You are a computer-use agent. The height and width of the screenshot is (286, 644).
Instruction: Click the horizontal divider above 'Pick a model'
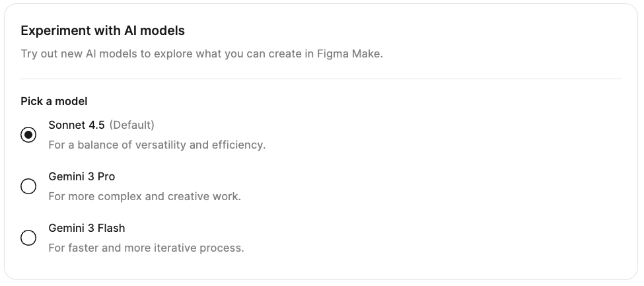click(x=321, y=79)
